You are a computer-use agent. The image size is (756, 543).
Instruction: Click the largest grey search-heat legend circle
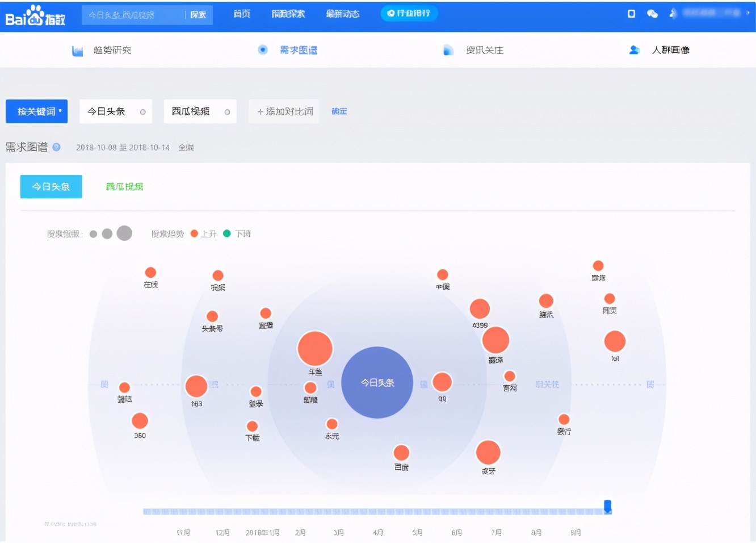coord(124,233)
